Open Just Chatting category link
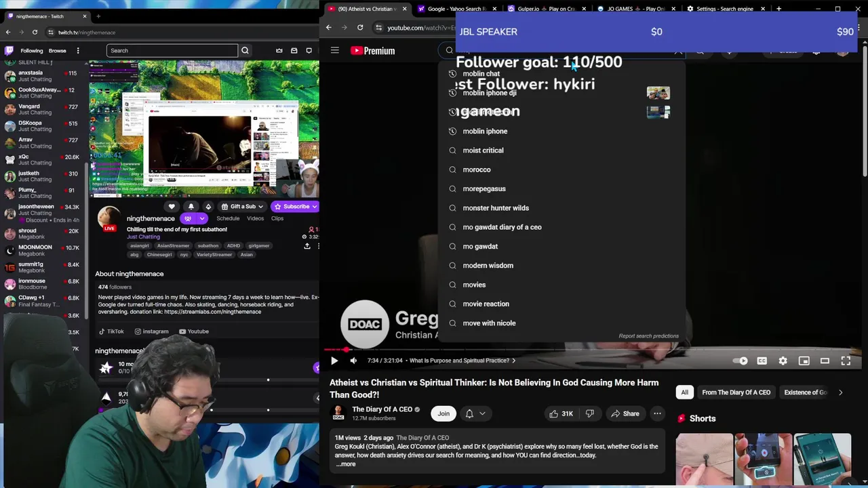 pos(143,237)
